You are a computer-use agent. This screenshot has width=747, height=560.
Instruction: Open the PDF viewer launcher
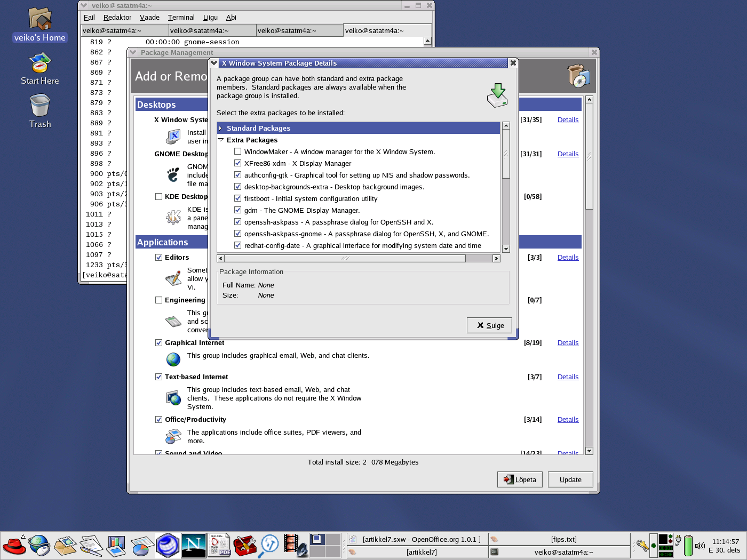(x=219, y=546)
